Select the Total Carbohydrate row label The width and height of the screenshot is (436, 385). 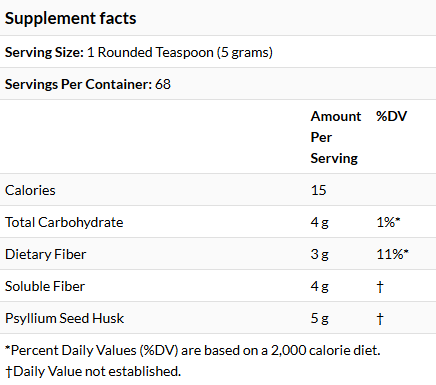64,222
